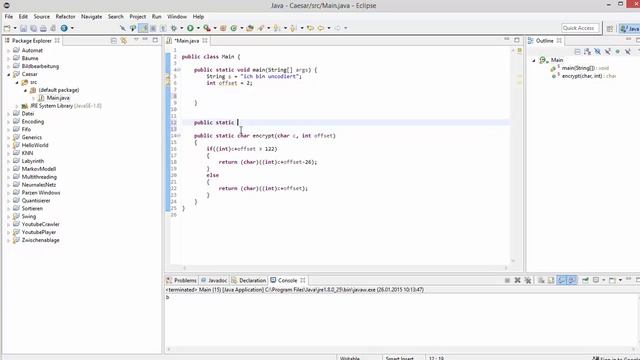This screenshot has height=360, width=640.
Task: Click the Save All toolbar icon
Action: (33, 28)
